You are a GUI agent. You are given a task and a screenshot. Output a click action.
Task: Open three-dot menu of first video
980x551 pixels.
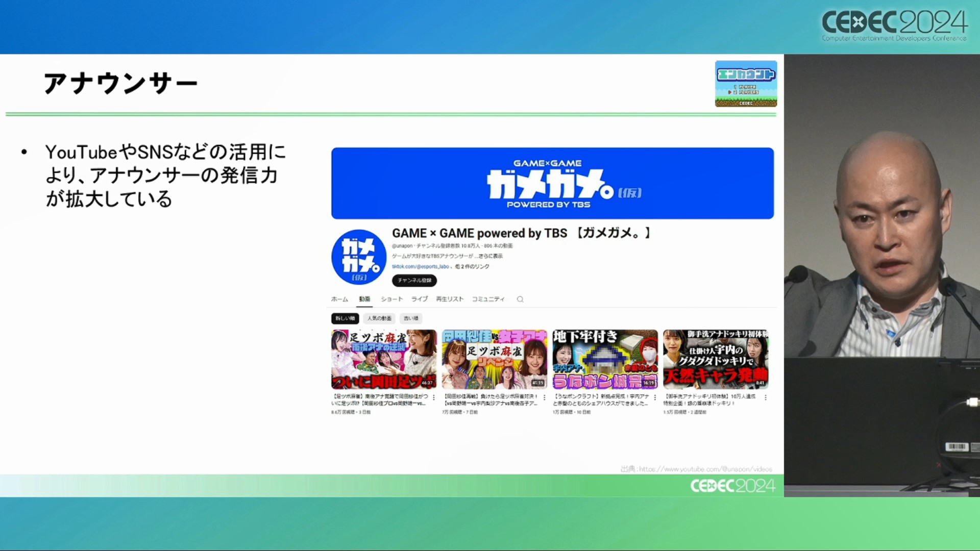click(x=434, y=397)
